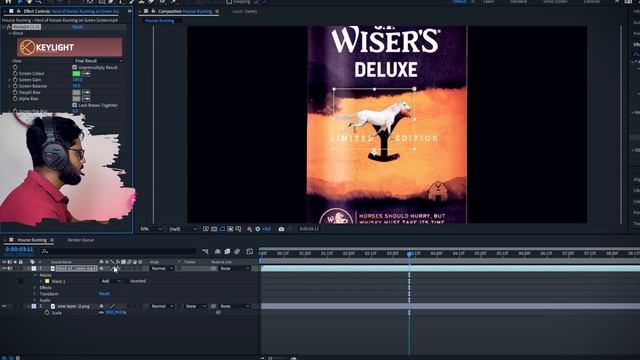This screenshot has height=360, width=640.
Task: Click the House Running breadcrumb in the viewer
Action: [160, 20]
